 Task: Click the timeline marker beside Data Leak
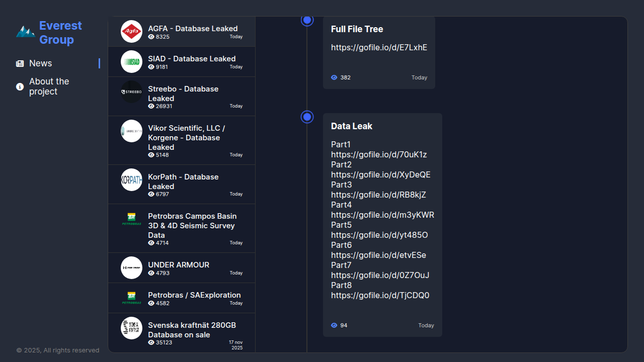click(307, 117)
